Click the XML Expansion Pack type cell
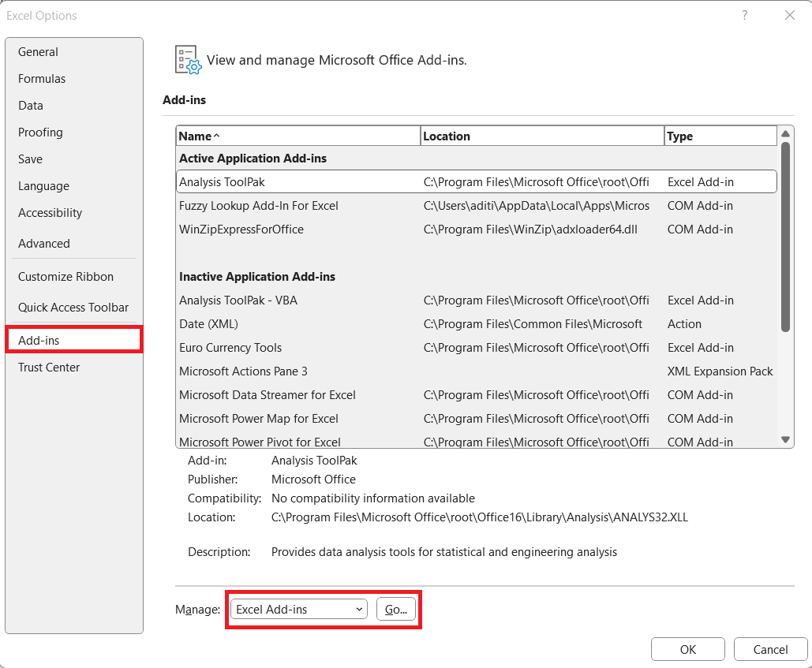This screenshot has width=812, height=668. [720, 371]
